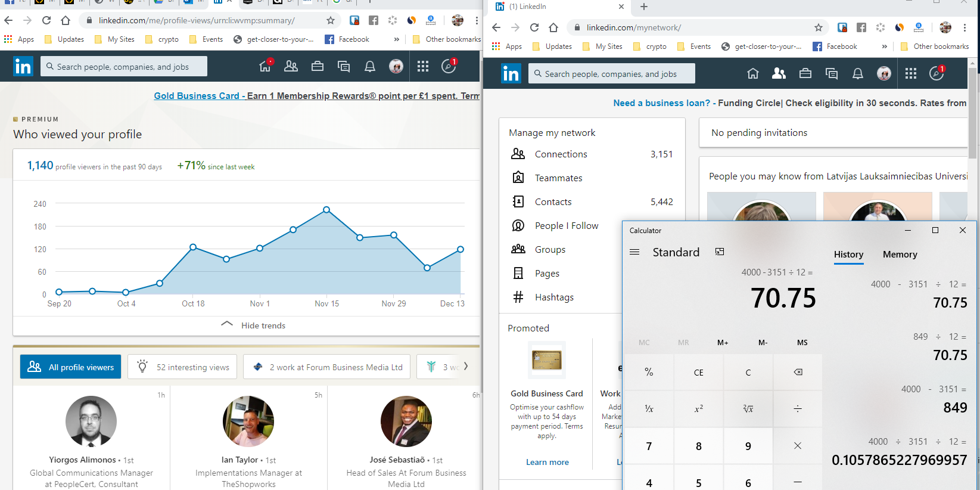This screenshot has width=980, height=490.
Task: Open profile avatar menu in right LinkedIn window
Action: 884,73
